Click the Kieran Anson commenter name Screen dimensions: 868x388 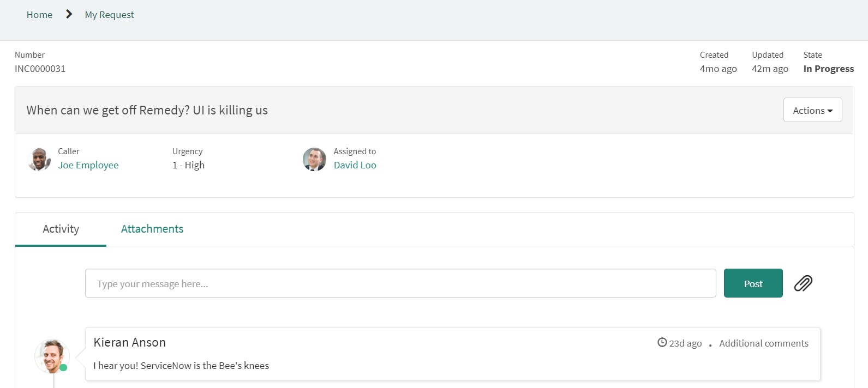[x=129, y=342]
